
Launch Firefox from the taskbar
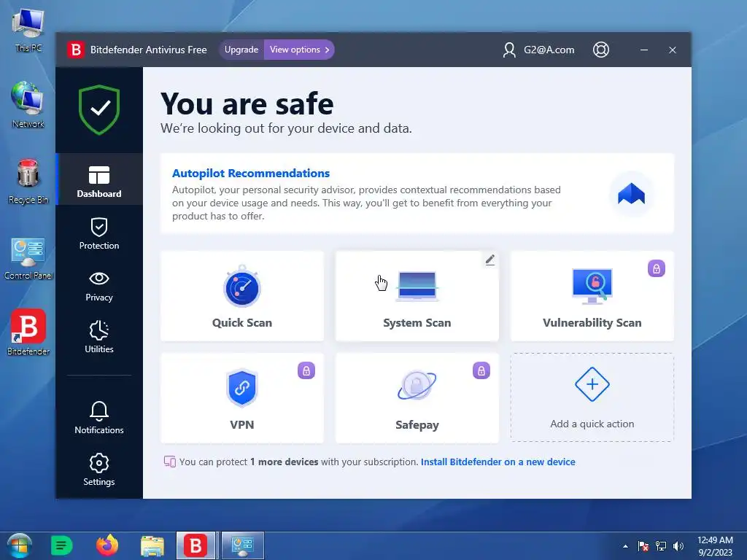tap(107, 545)
